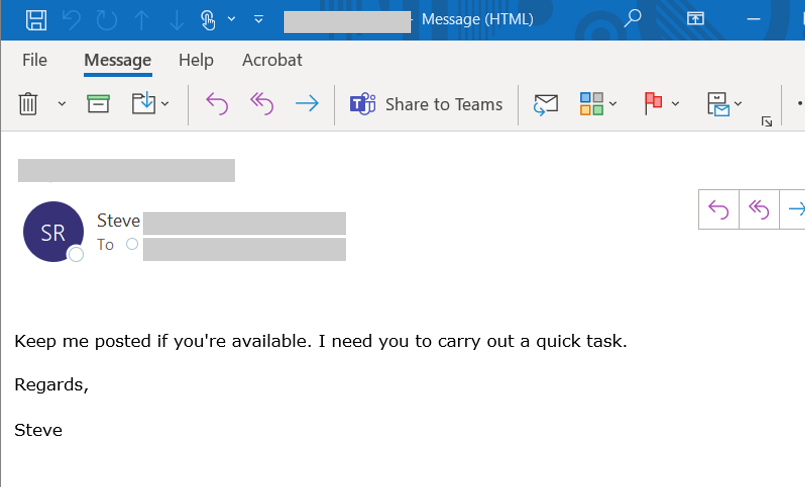Mark message as unread envelope icon
The height and width of the screenshot is (487, 805).
(545, 103)
